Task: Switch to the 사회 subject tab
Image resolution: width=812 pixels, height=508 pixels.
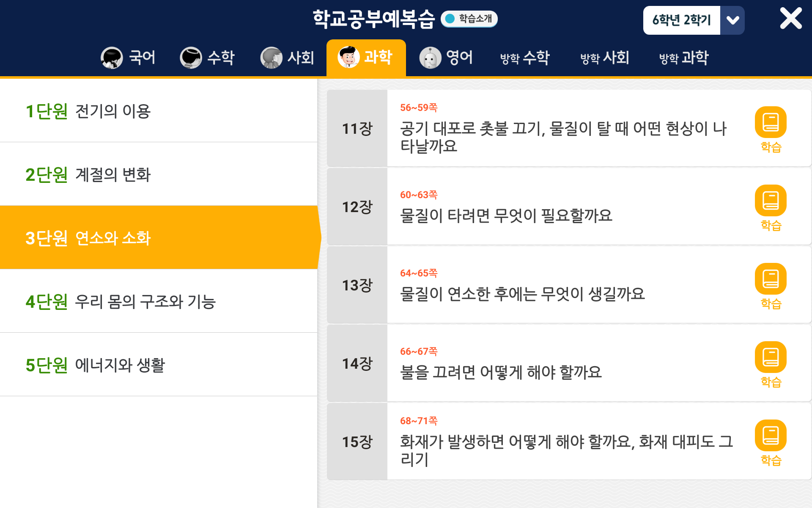Action: tap(288, 58)
